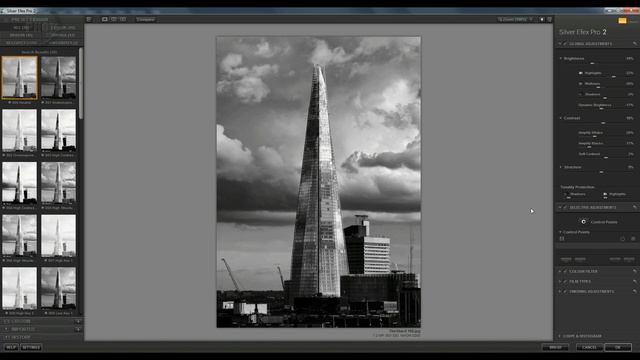Click the preset browser vertical scrollbar
640x360 pixels.
(x=81, y=84)
